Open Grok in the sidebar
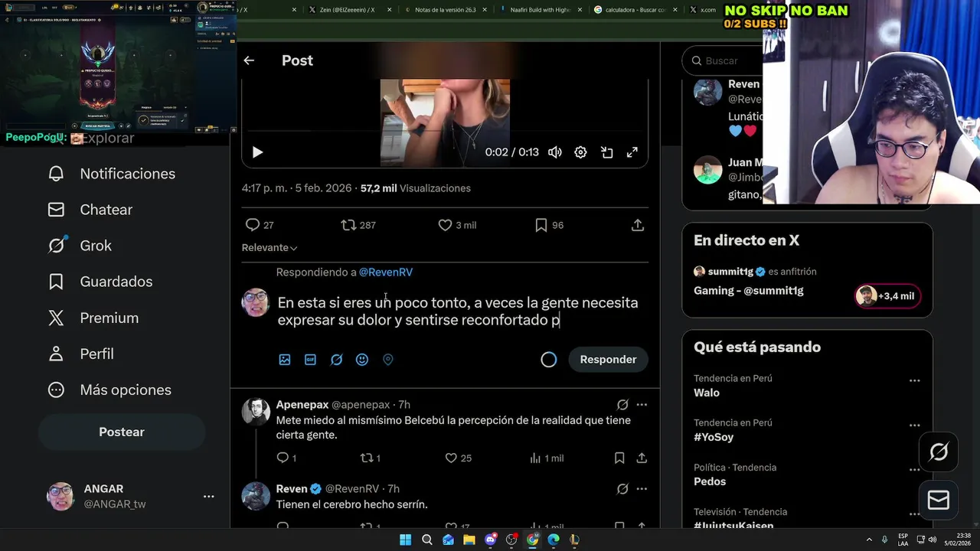Screen dimensions: 980x551 pyautogui.click(x=80, y=246)
